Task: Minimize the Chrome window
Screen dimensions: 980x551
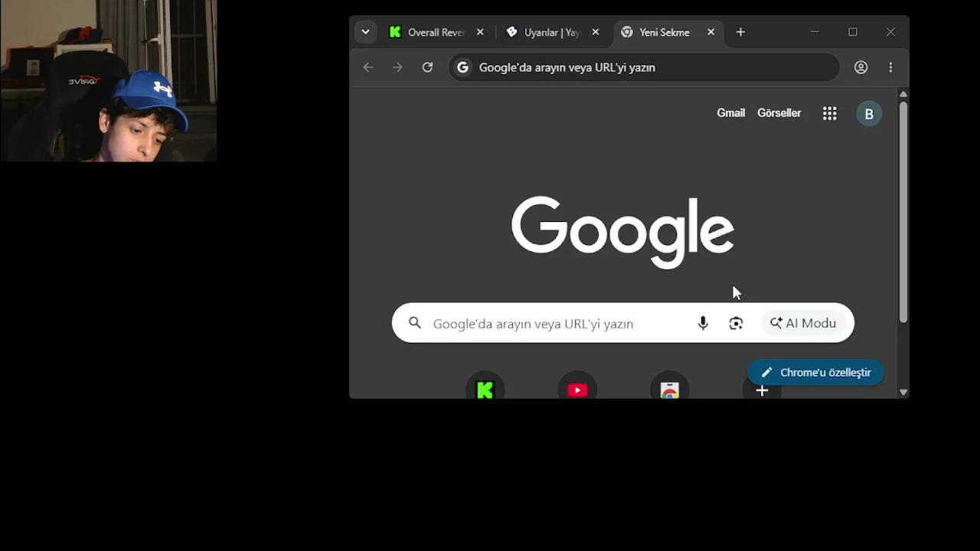Action: [815, 32]
